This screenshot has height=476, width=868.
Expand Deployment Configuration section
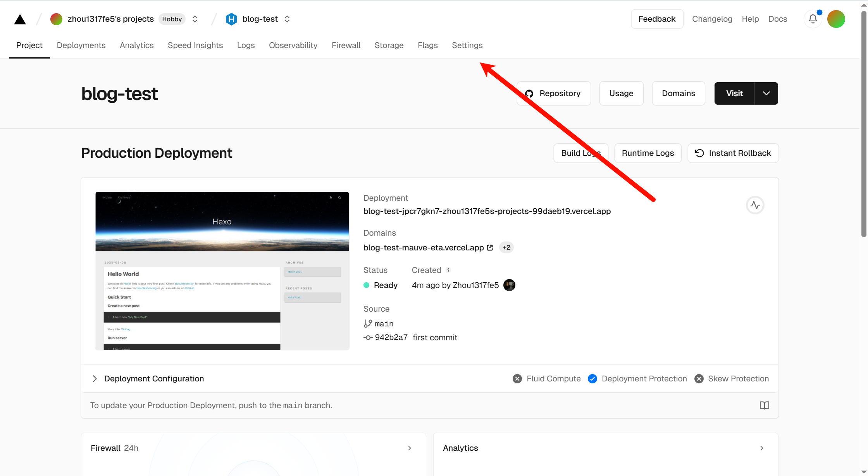(95, 379)
